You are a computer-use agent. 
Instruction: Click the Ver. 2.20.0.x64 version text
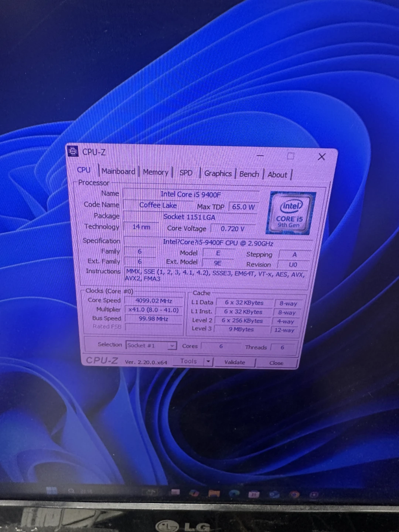coord(146,362)
